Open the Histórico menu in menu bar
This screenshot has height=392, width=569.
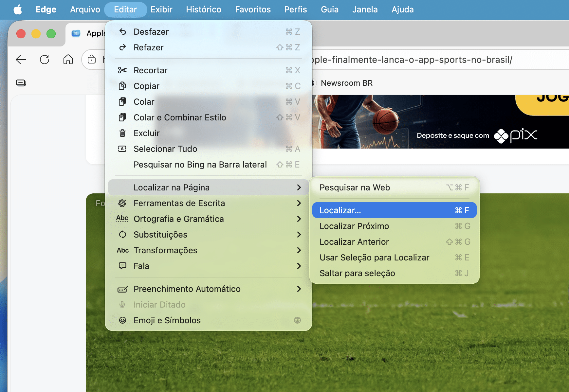(x=203, y=9)
